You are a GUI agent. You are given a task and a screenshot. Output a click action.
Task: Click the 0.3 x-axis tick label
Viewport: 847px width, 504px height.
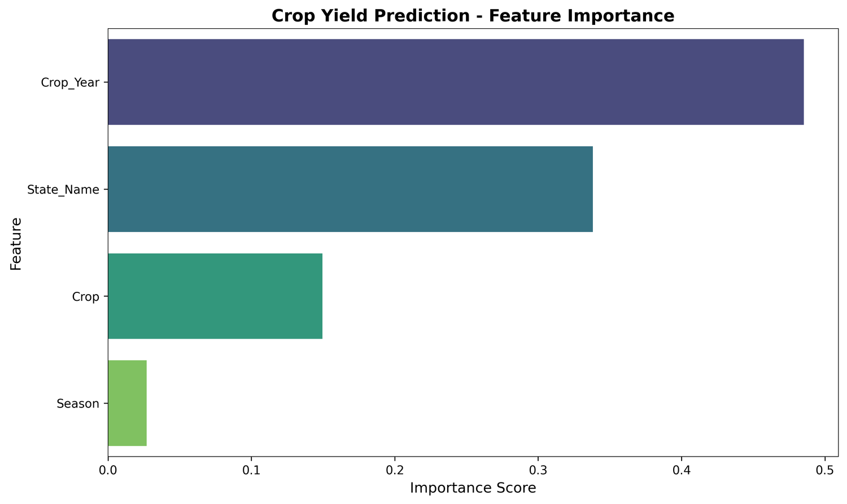point(538,470)
